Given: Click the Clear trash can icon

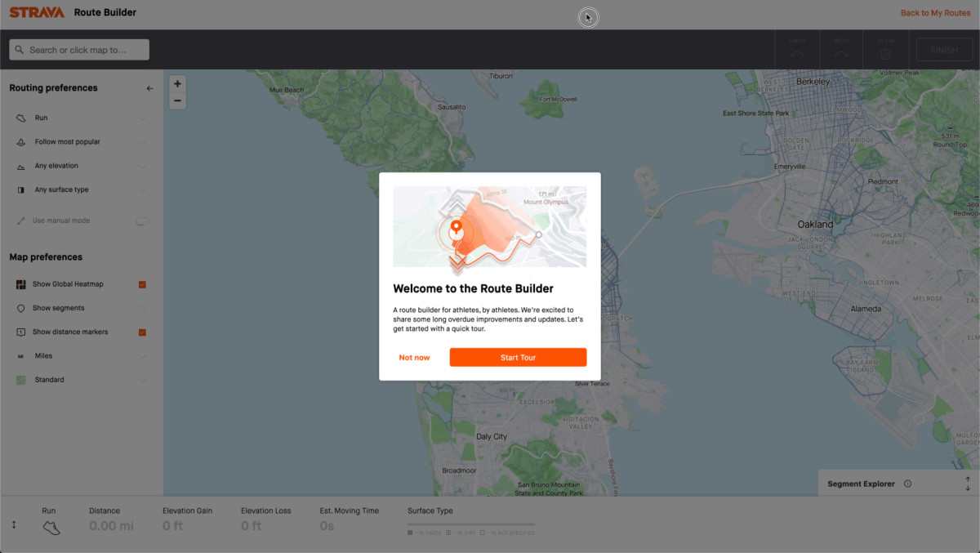Looking at the screenshot, I should tap(885, 55).
